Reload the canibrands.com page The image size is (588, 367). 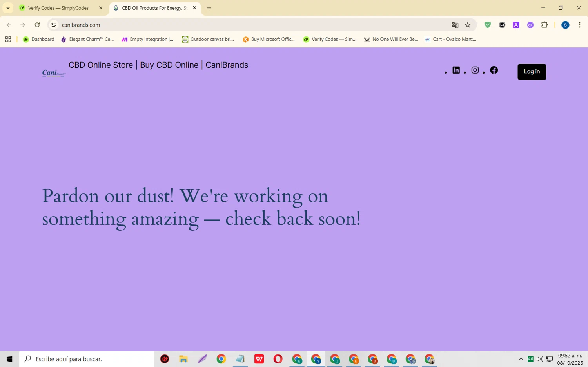(x=37, y=25)
